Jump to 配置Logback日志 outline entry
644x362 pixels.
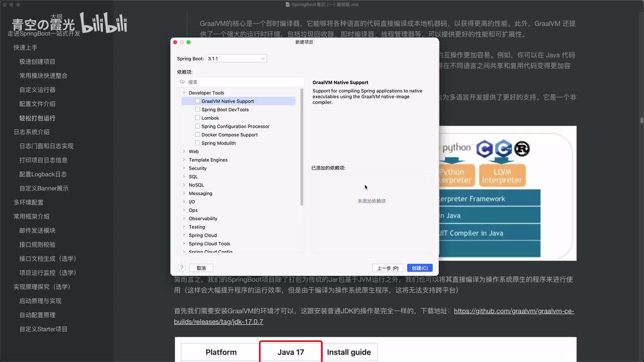43,174
